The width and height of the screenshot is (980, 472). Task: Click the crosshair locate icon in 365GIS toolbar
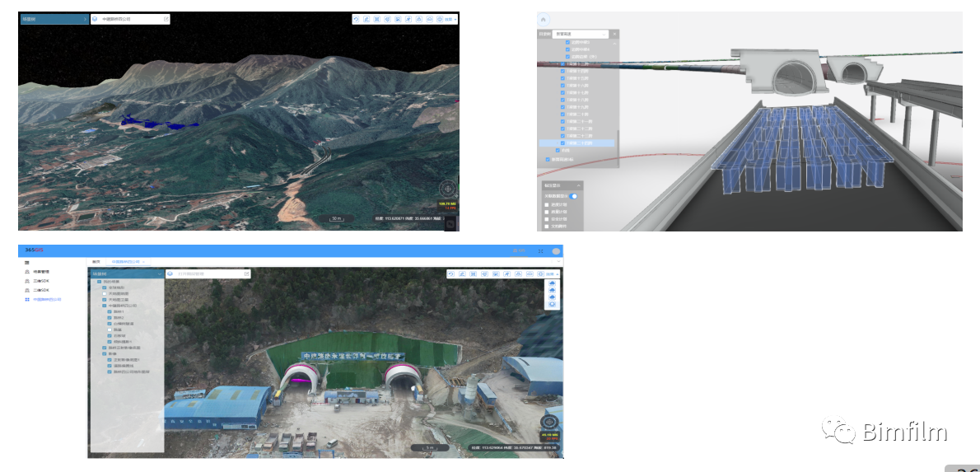pyautogui.click(x=540, y=273)
